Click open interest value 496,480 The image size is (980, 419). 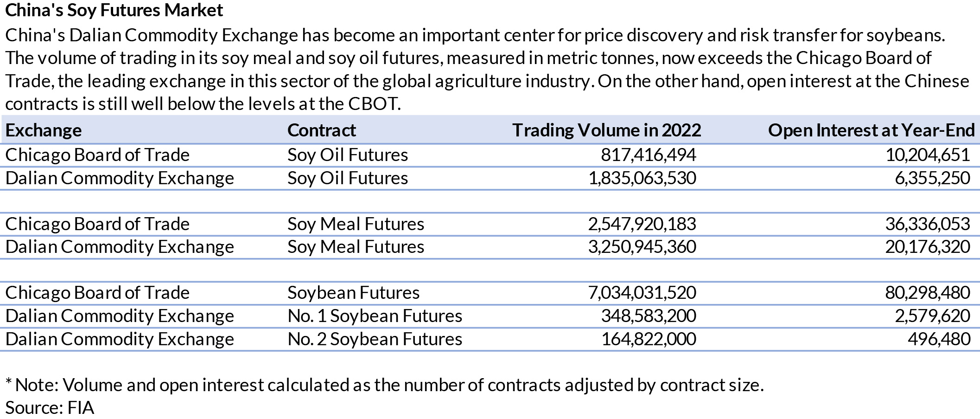coord(939,339)
